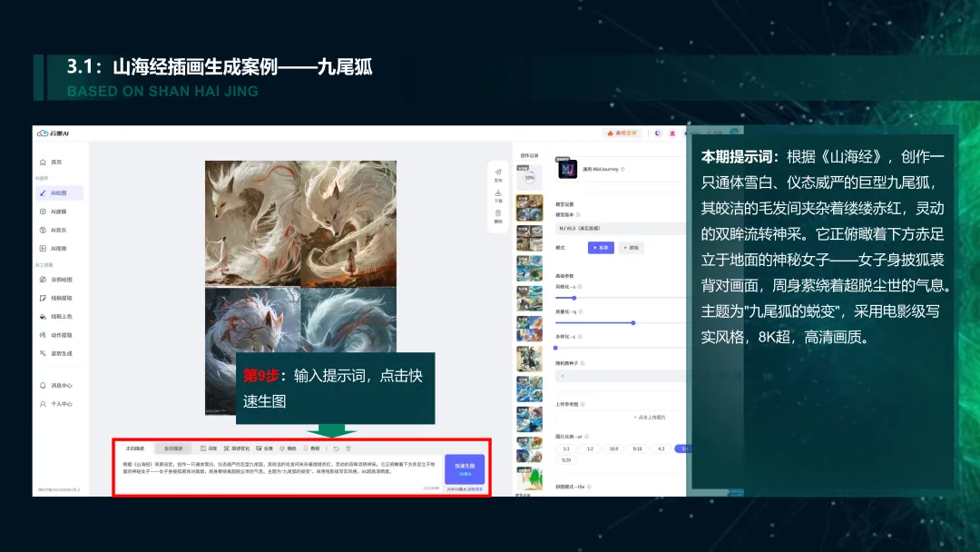Viewport: 980px width, 552px height.
Task: Open the 姿势生成 tool
Action: pyautogui.click(x=56, y=353)
